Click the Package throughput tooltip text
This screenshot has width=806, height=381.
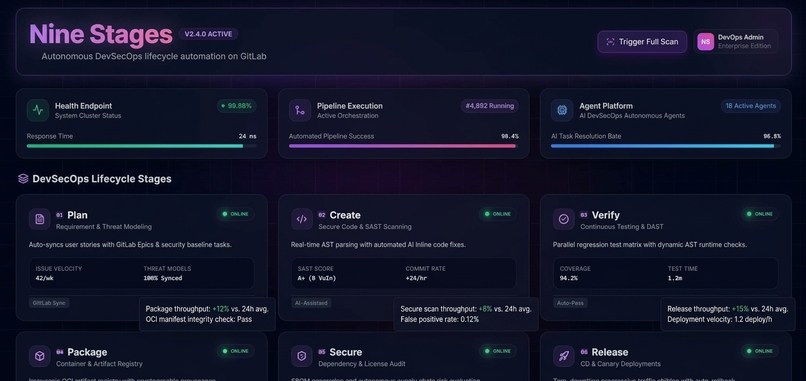click(207, 309)
